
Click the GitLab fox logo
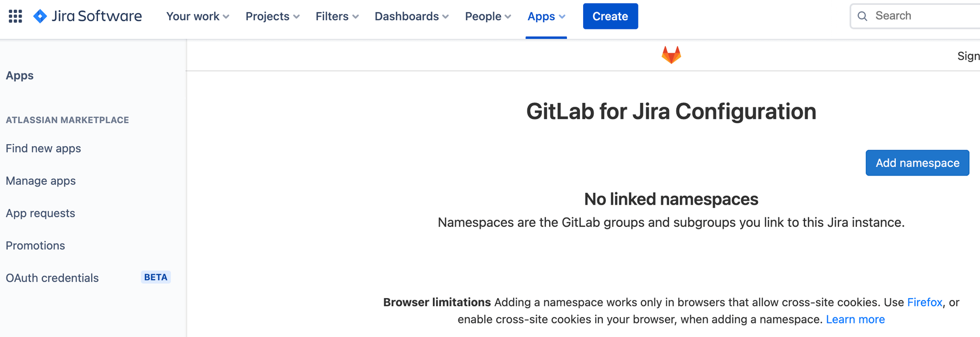coord(671,55)
